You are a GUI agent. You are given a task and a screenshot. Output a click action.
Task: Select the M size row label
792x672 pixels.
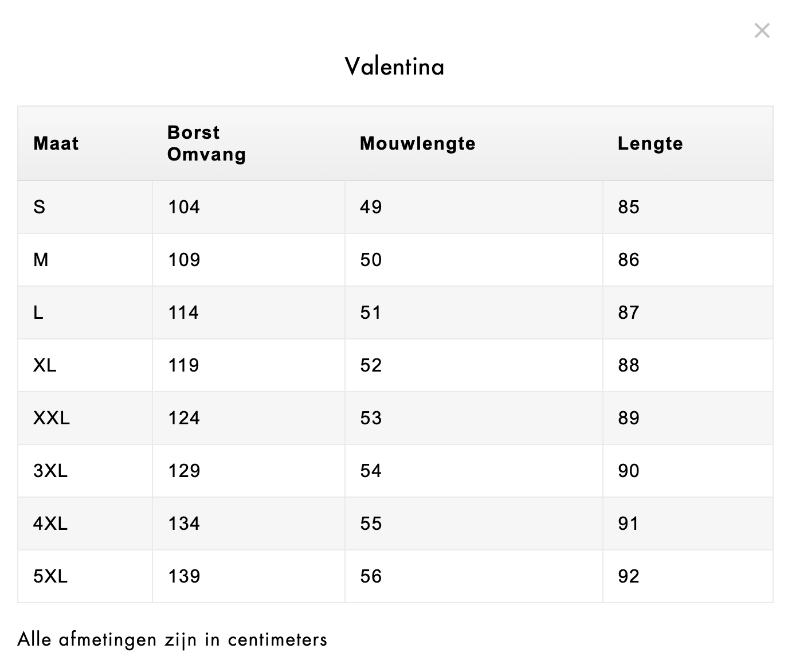pos(41,260)
